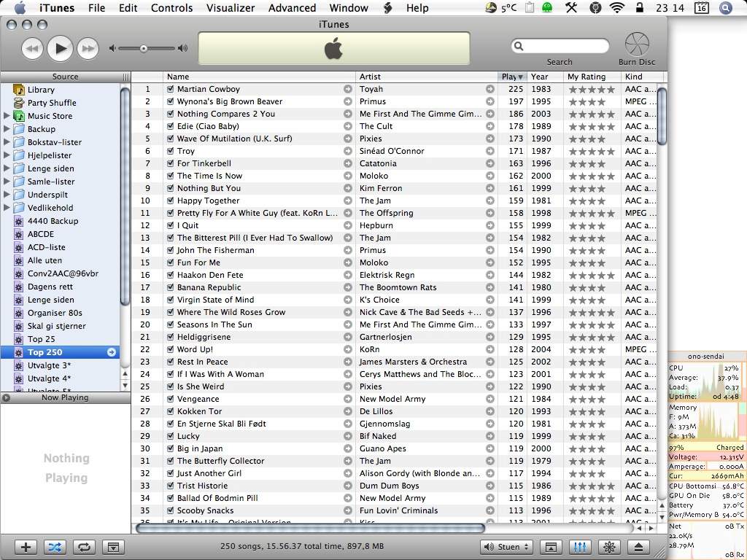Uncheck the Scooby Snacks checkbox
Screen dimensions: 747x560
(171, 510)
